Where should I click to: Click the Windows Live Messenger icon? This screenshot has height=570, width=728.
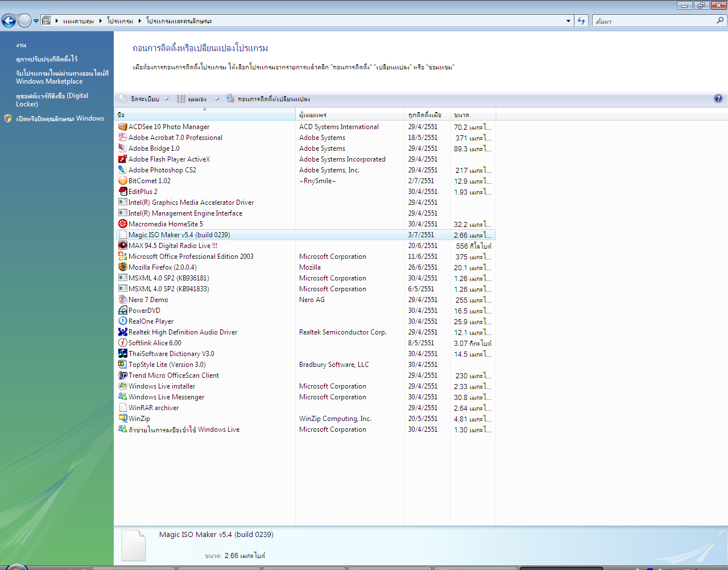122,397
